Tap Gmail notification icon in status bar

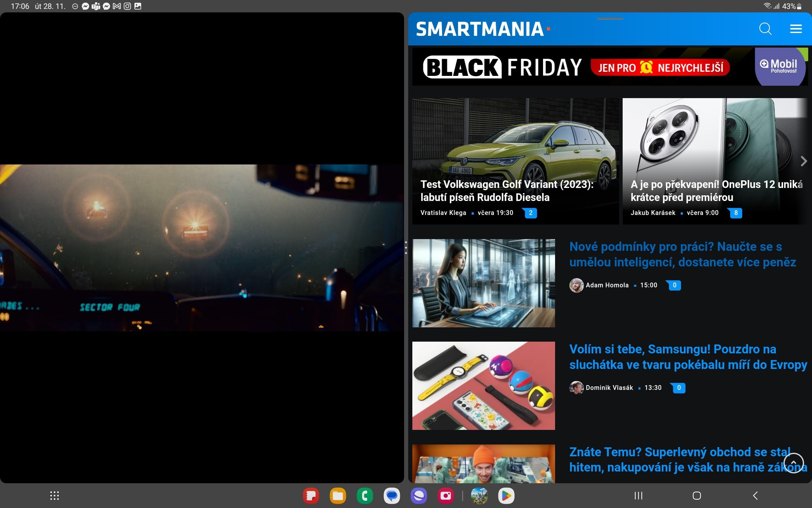click(x=117, y=6)
